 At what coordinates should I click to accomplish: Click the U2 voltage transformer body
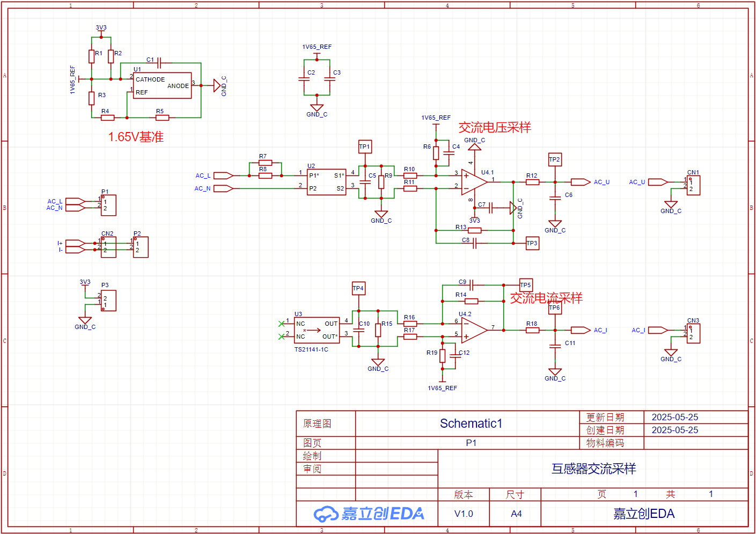tap(327, 182)
